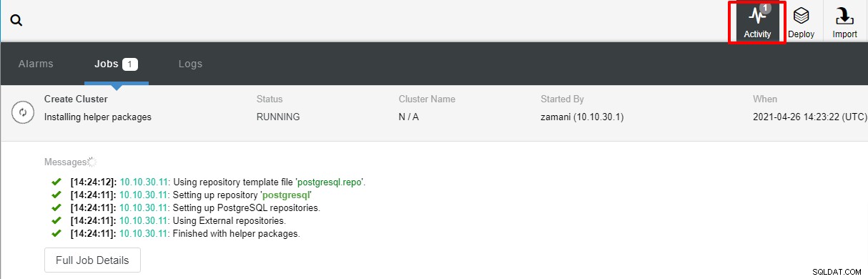Click the 'postgresql' repository name link

pyautogui.click(x=287, y=195)
